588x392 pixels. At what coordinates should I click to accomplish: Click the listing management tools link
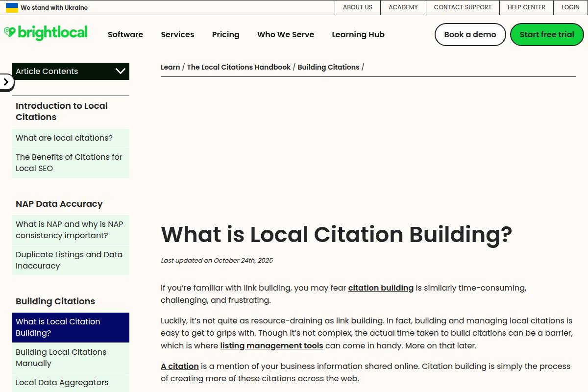pos(271,345)
